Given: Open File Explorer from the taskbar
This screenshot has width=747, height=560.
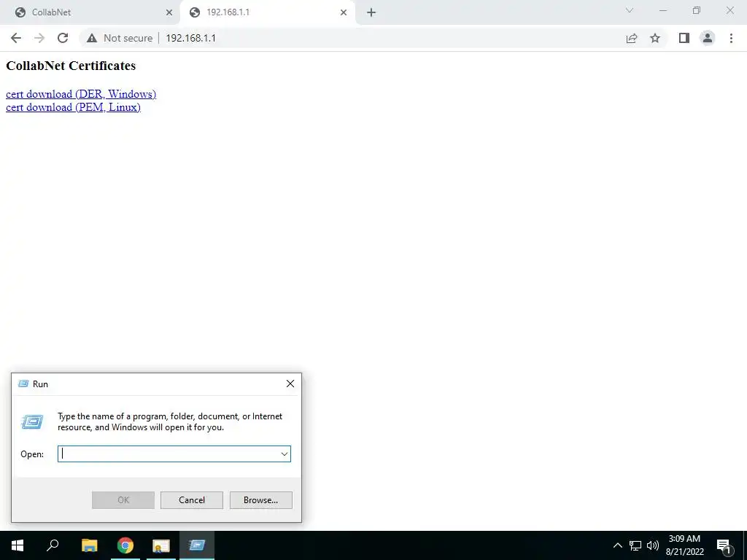Looking at the screenshot, I should pyautogui.click(x=90, y=545).
